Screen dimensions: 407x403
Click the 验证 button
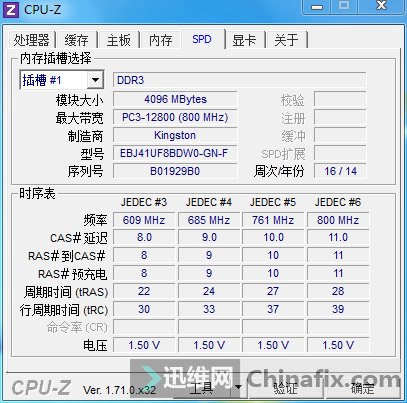(x=286, y=388)
